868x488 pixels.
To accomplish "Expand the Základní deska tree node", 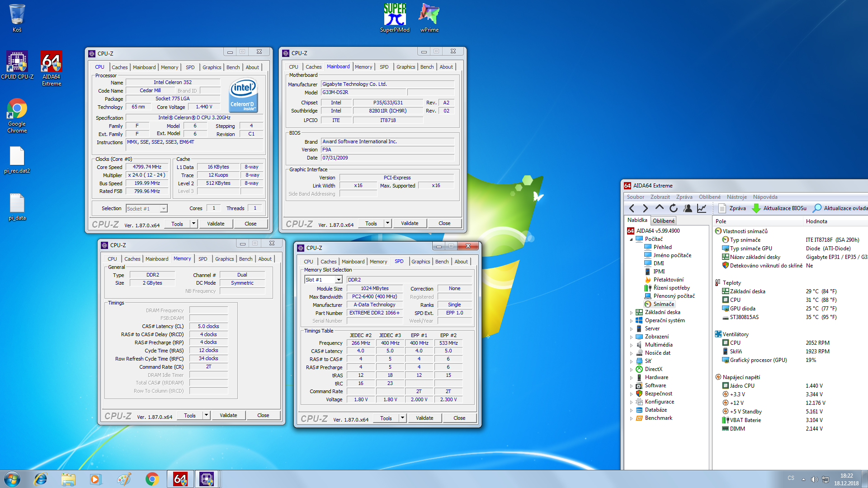I will [x=631, y=312].
